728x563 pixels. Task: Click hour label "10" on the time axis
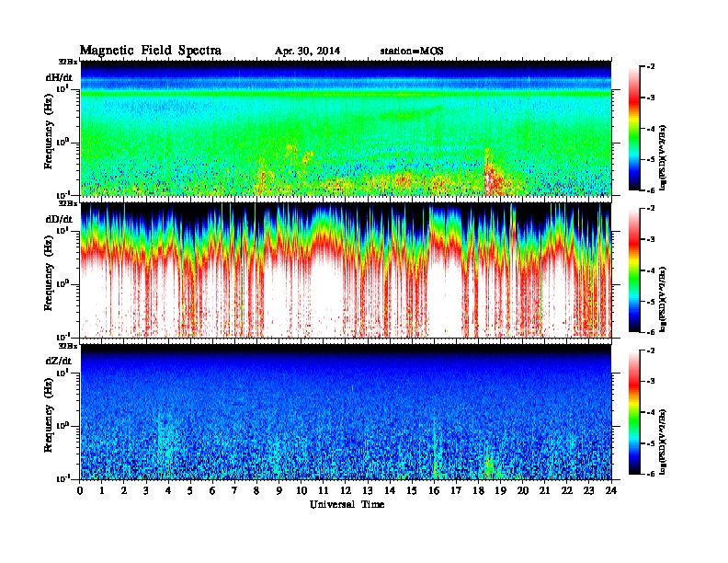tap(301, 490)
